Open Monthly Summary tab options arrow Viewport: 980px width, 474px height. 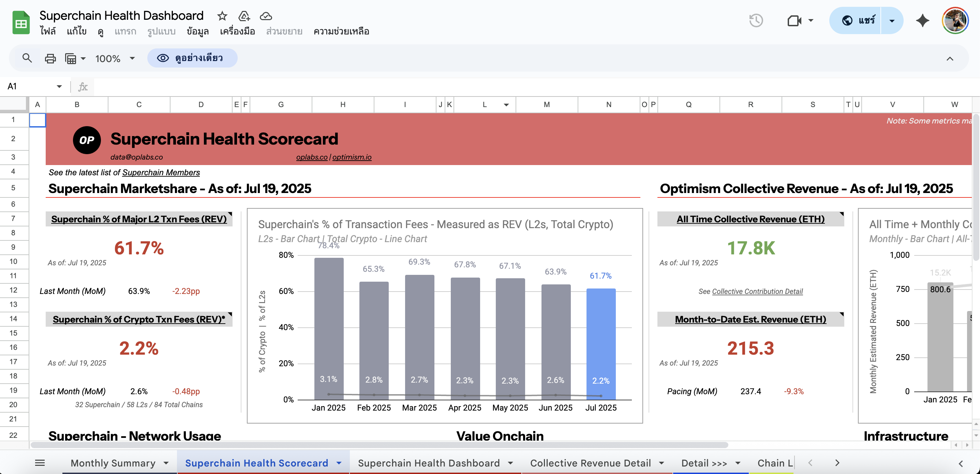(166, 463)
